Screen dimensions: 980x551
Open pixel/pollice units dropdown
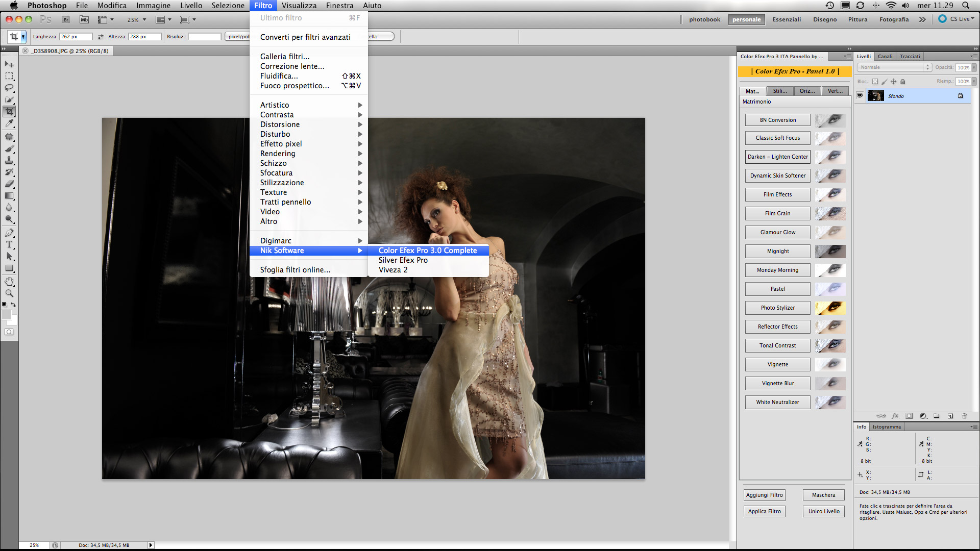point(237,37)
